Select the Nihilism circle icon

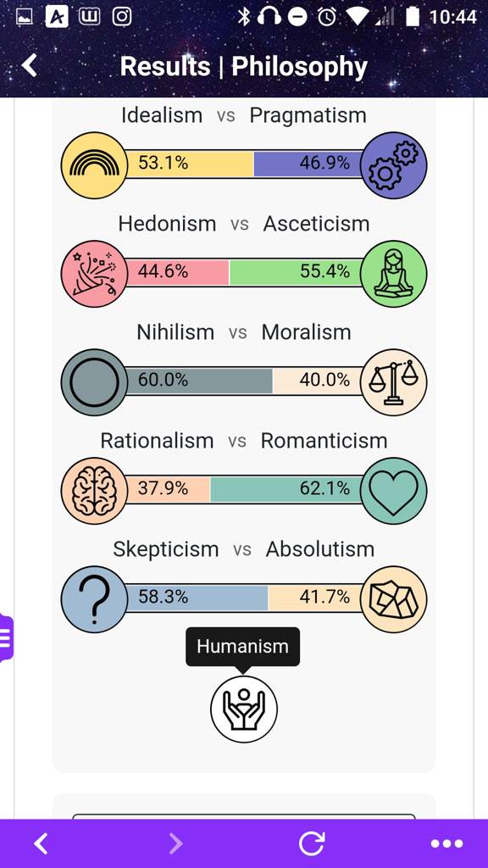(95, 382)
